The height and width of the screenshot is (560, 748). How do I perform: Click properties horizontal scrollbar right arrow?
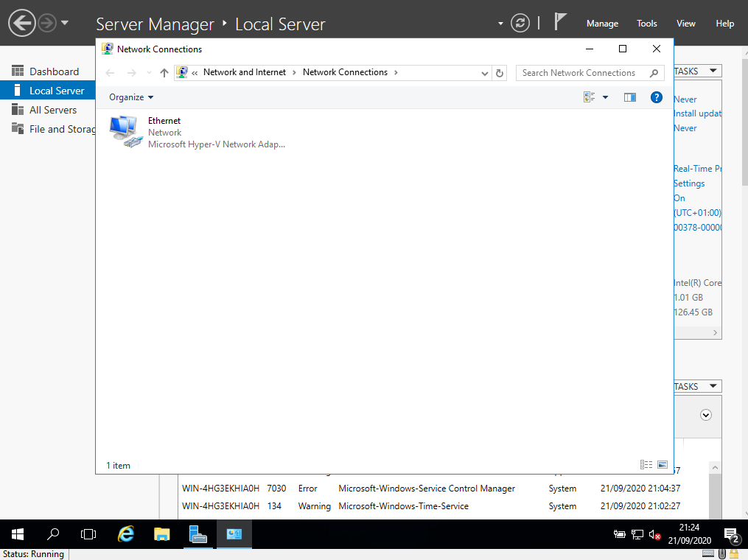tap(715, 332)
